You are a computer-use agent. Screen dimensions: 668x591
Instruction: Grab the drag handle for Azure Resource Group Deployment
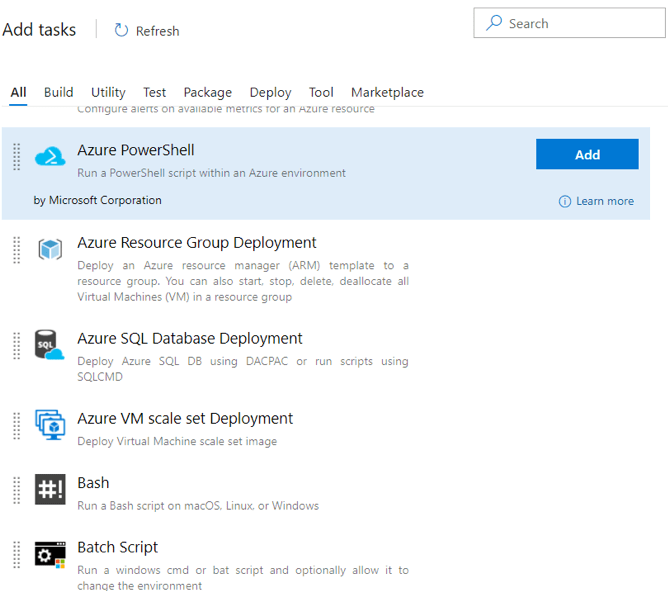[x=17, y=250]
